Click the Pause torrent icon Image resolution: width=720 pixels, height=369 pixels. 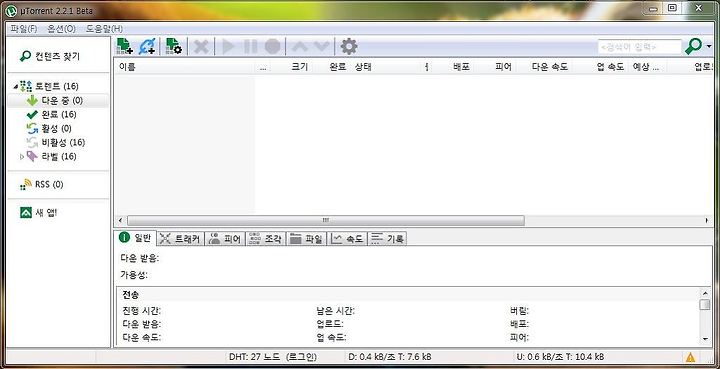[x=250, y=46]
